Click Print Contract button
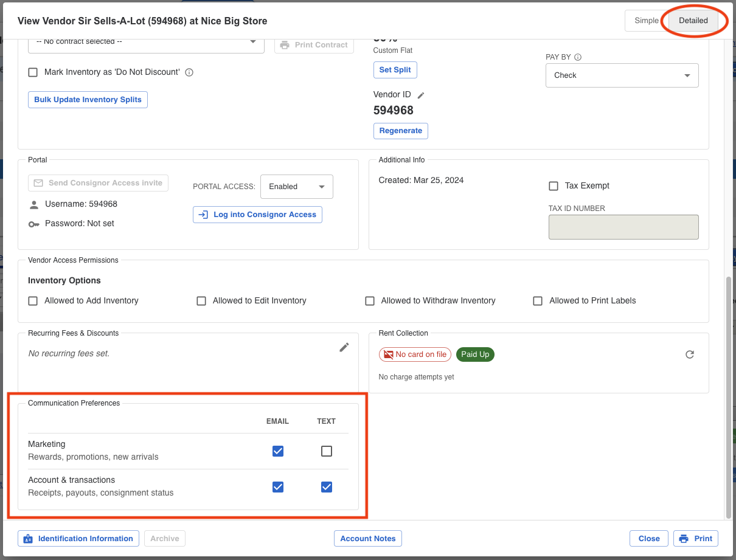This screenshot has height=560, width=736. [314, 45]
